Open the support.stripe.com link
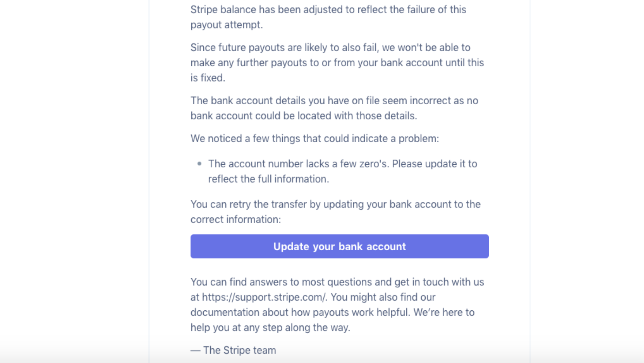This screenshot has width=644, height=363. 264,297
